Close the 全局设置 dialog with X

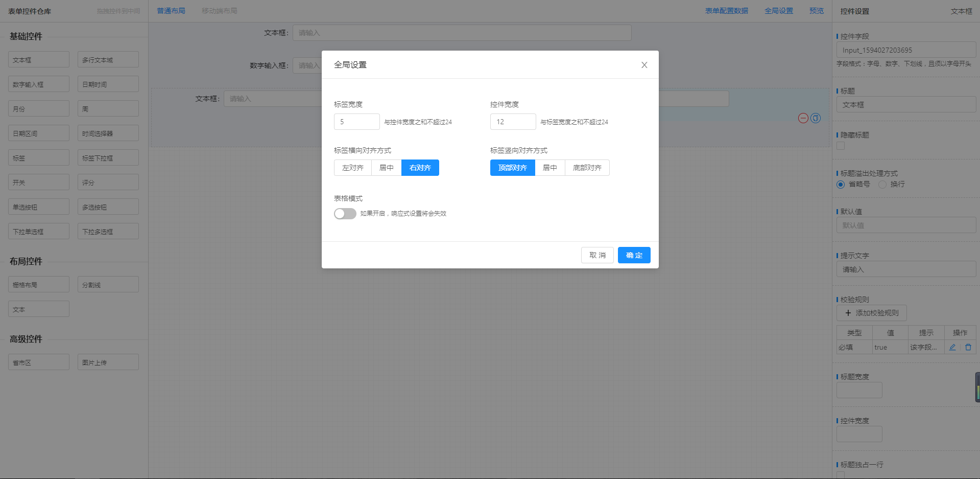[x=644, y=65]
